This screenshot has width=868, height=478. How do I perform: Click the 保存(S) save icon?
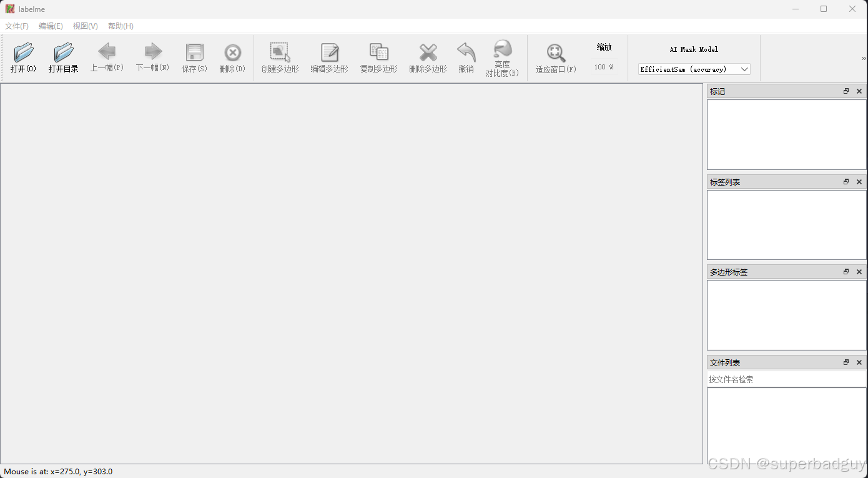click(194, 52)
